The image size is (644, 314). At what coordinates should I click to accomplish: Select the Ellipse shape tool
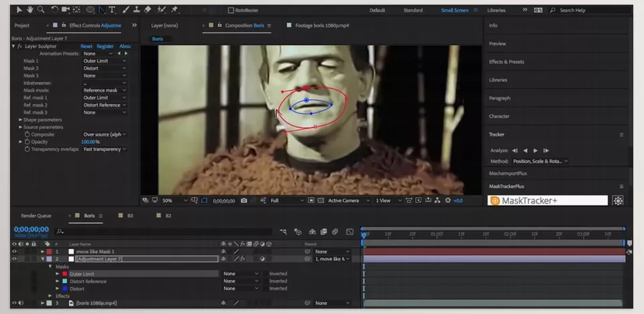point(90,9)
